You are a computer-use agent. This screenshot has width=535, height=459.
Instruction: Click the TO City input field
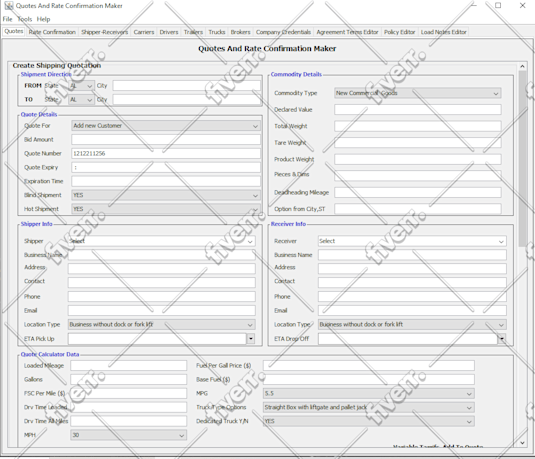point(187,100)
